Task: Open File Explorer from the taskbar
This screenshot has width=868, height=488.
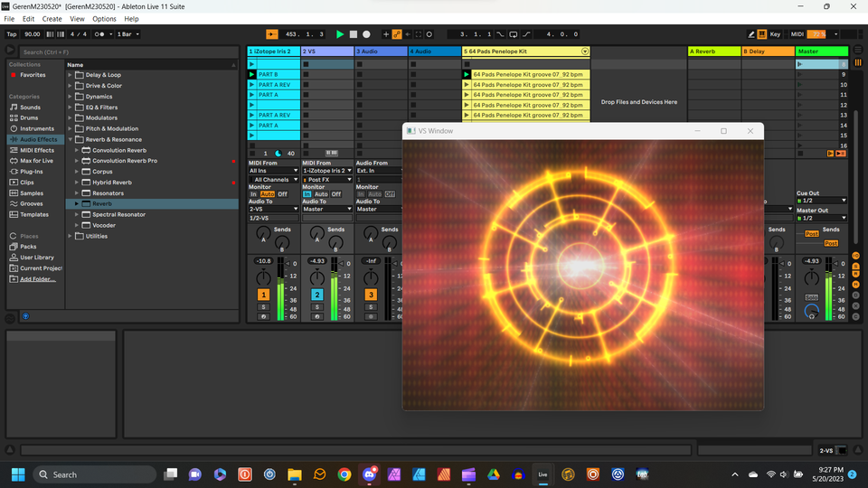Action: click(295, 474)
